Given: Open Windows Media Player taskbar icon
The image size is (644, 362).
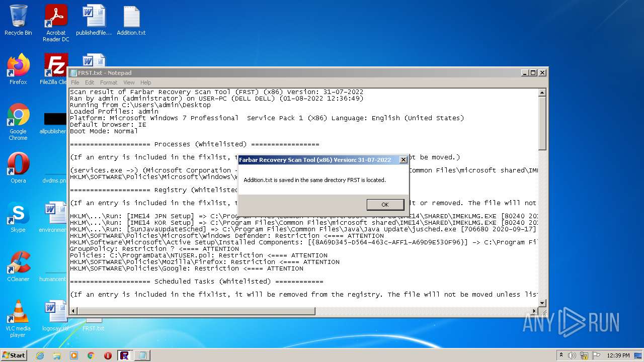Looking at the screenshot, I should pos(74,355).
